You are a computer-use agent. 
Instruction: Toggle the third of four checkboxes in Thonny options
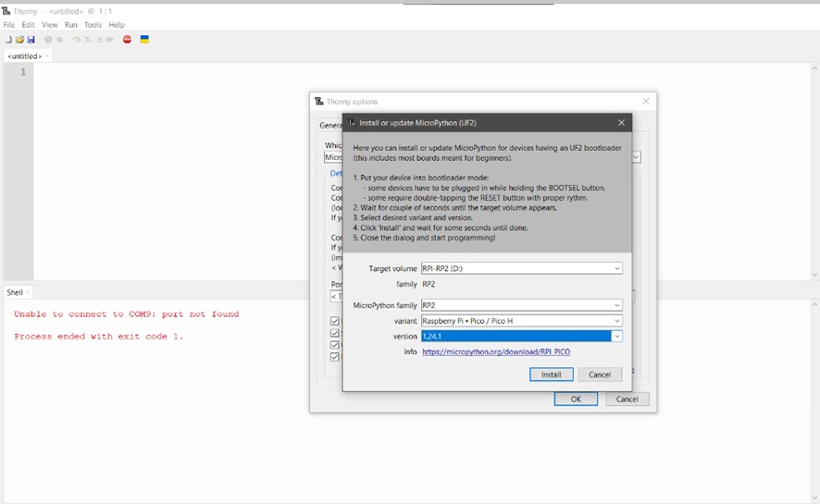pyautogui.click(x=335, y=345)
